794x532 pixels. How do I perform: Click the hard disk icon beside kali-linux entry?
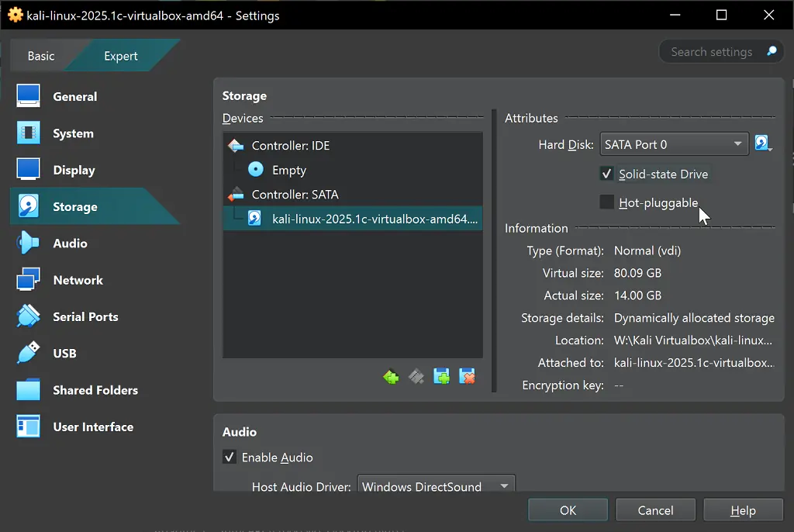[x=254, y=219]
